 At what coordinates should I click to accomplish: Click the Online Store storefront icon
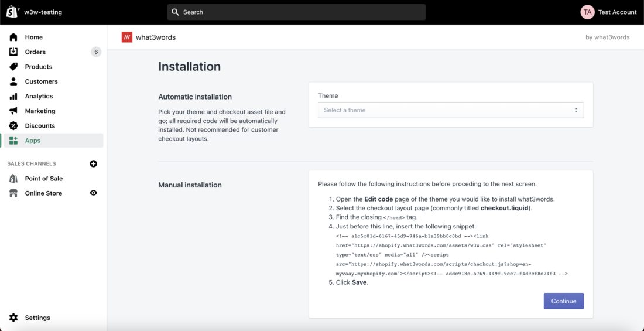[13, 193]
